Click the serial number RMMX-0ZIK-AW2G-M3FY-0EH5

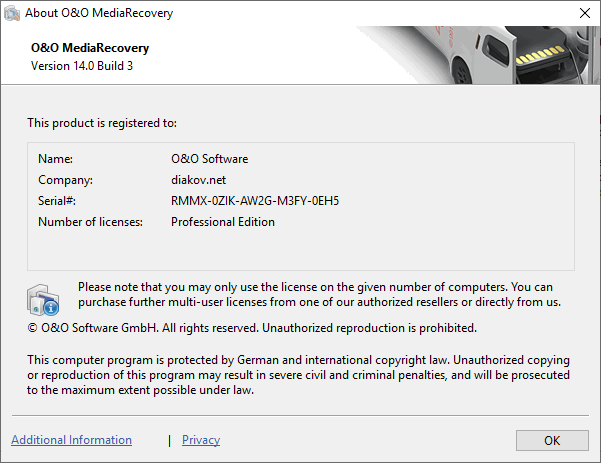tap(255, 201)
